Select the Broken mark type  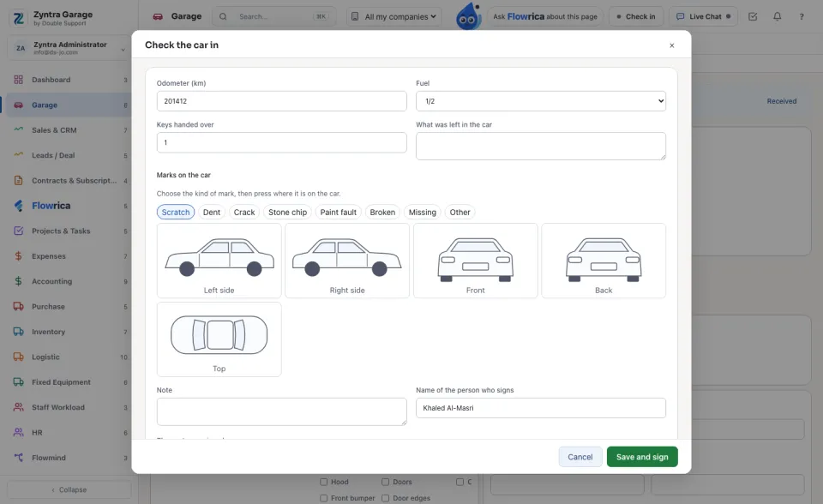(382, 212)
